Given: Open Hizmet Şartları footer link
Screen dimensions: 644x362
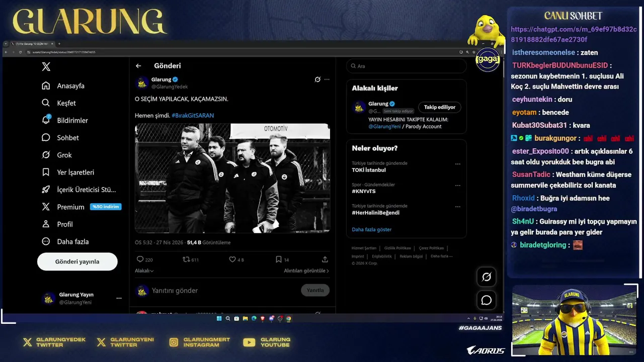Looking at the screenshot, I should point(364,248).
